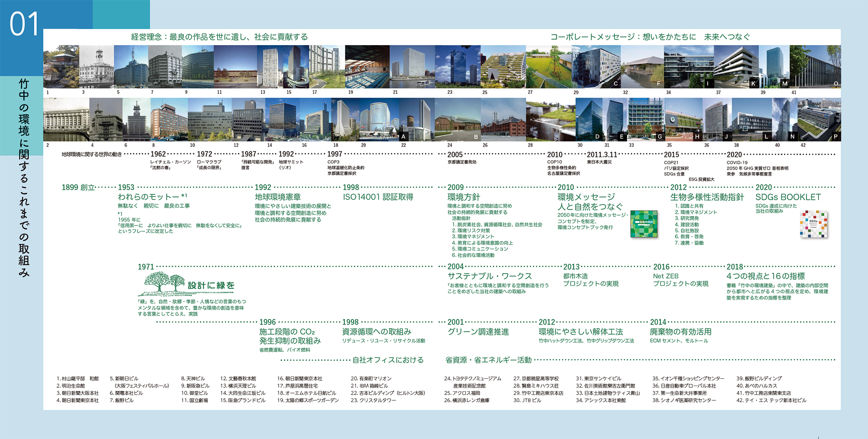The height and width of the screenshot is (439, 868).
Task: Click legend entry 30. JTBビル
Action: 527,400
